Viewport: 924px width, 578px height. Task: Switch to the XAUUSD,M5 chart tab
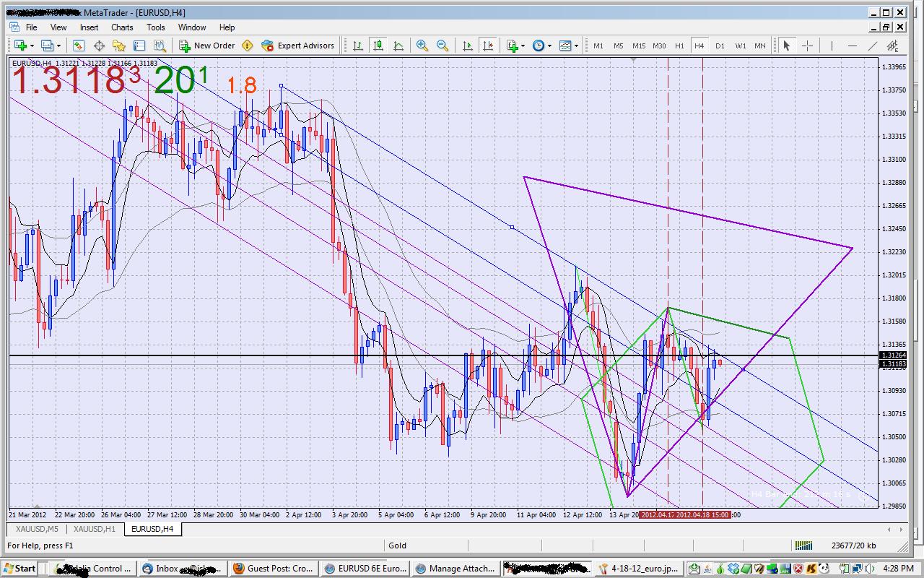[x=38, y=529]
